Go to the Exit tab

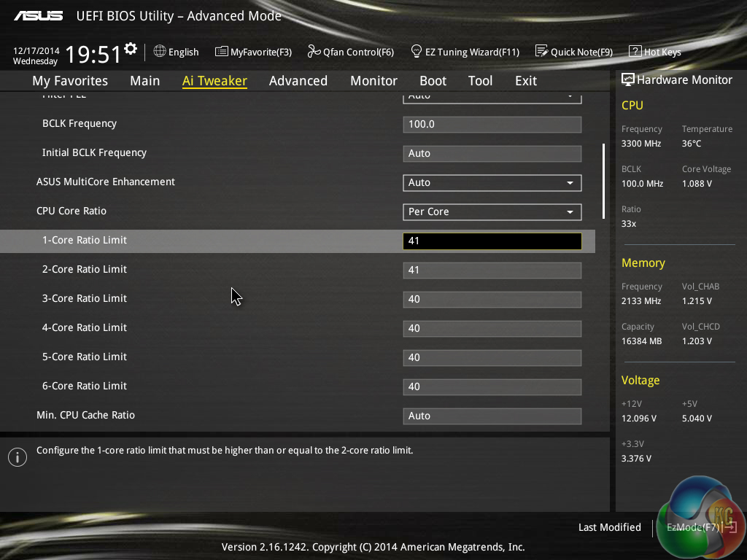coord(526,81)
